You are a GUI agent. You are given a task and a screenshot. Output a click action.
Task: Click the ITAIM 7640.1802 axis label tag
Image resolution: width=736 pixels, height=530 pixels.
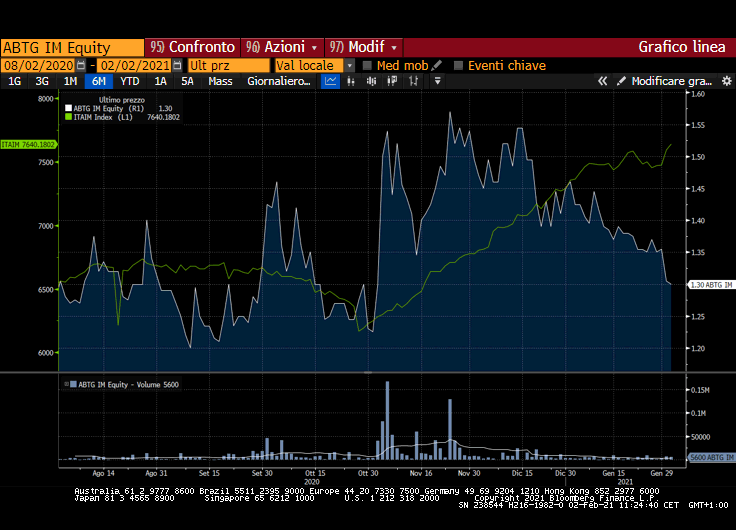point(28,144)
